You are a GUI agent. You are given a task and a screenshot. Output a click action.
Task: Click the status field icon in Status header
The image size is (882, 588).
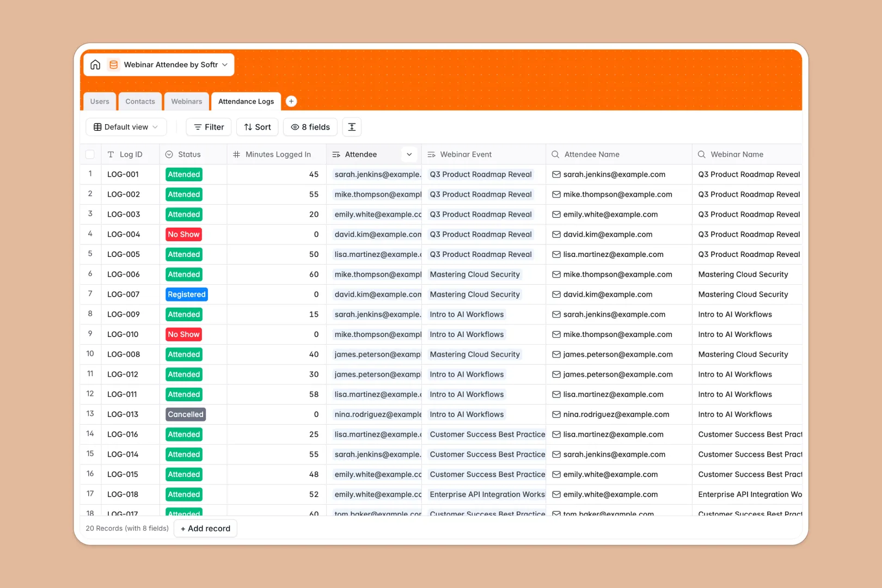[169, 154]
